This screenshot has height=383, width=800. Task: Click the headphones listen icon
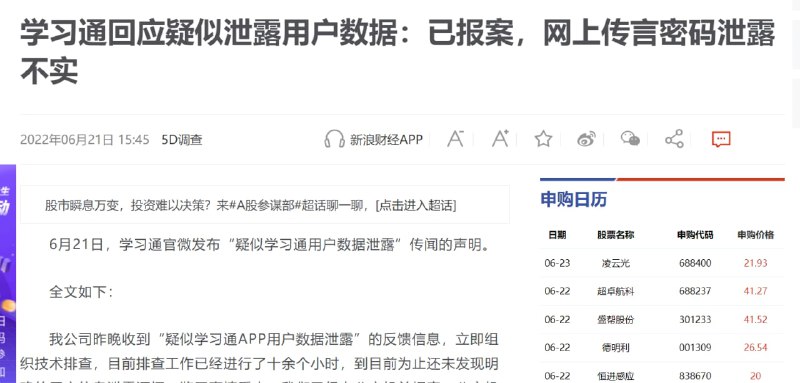click(335, 139)
